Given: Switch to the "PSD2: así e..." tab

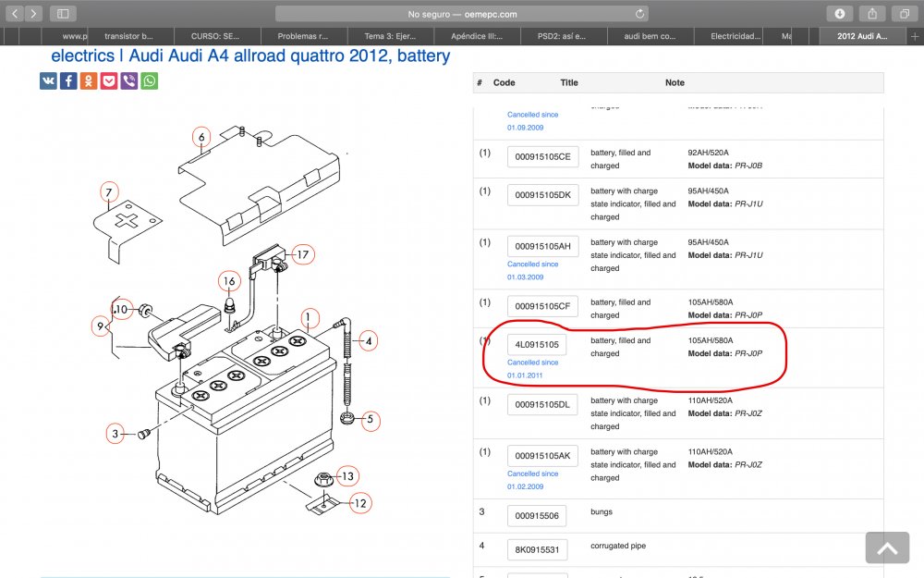Looking at the screenshot, I should 562,36.
